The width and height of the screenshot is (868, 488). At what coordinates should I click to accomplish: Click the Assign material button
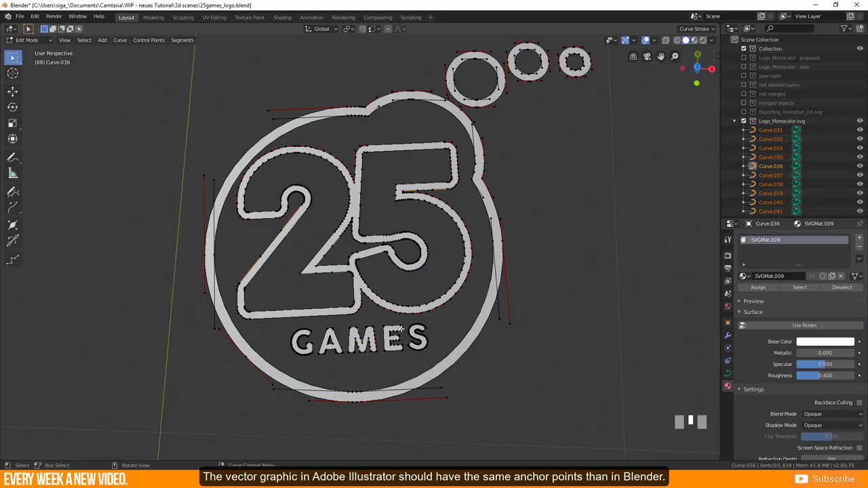coord(758,287)
